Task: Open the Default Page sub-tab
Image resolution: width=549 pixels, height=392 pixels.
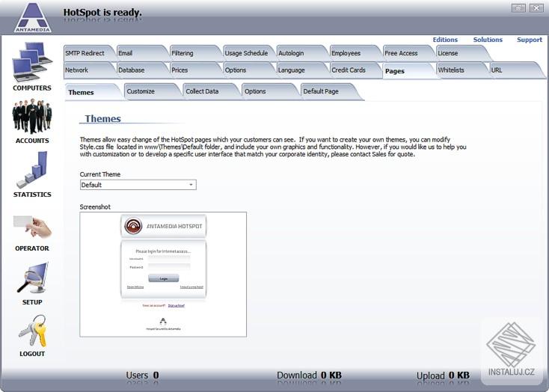Action: [331, 91]
